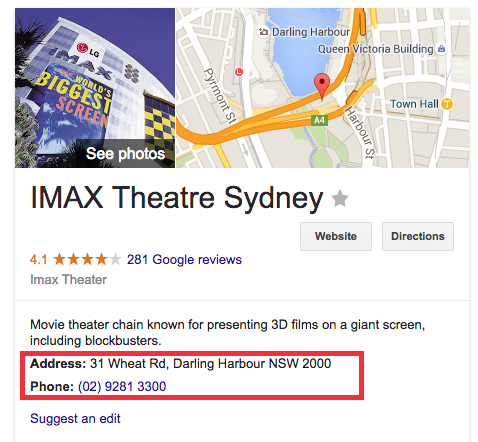Click the red L light rail icon

point(239,72)
